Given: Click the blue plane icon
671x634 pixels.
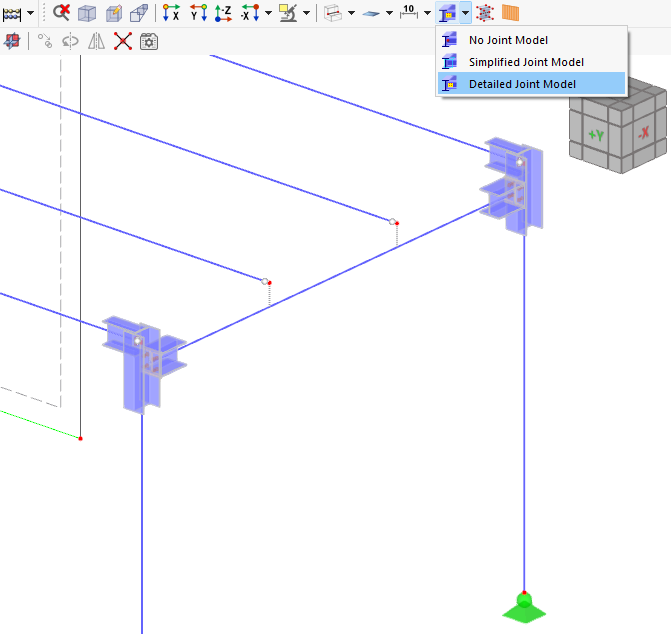Looking at the screenshot, I should [x=371, y=14].
